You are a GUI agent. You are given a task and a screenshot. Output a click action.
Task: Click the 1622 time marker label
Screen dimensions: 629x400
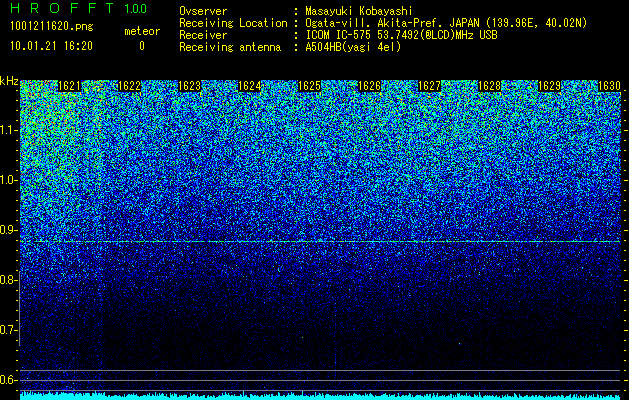(x=129, y=86)
